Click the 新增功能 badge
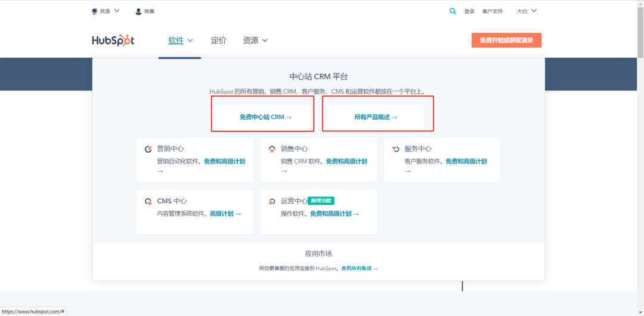The height and width of the screenshot is (316, 644). click(321, 201)
